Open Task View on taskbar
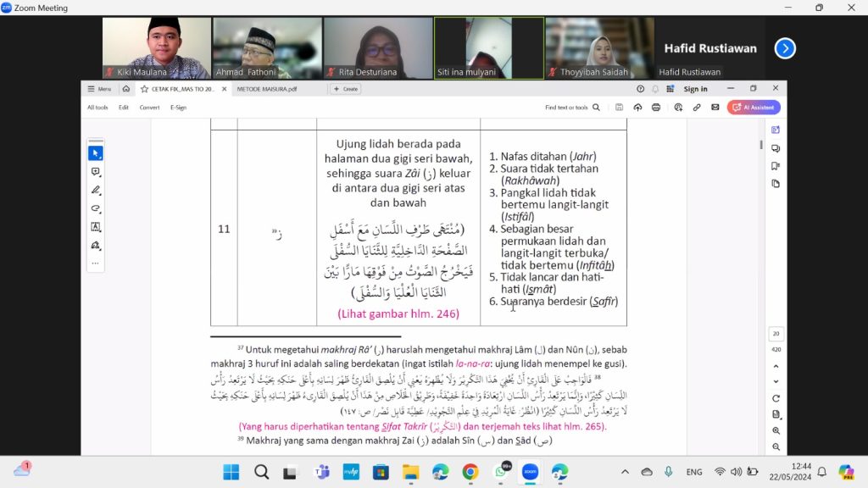 tap(290, 472)
